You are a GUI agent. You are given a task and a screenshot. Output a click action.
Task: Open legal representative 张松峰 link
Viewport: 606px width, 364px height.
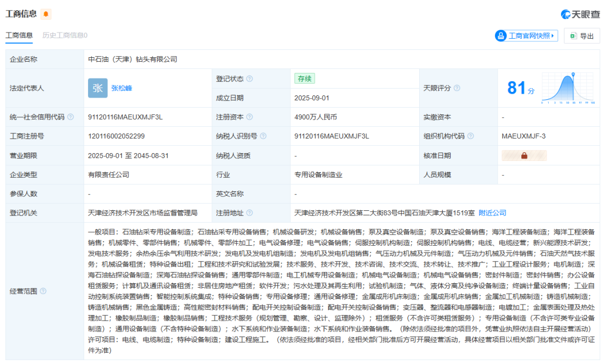(122, 88)
